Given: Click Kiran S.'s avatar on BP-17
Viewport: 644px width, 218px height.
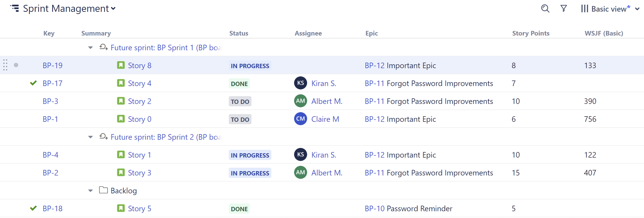Looking at the screenshot, I should [300, 83].
